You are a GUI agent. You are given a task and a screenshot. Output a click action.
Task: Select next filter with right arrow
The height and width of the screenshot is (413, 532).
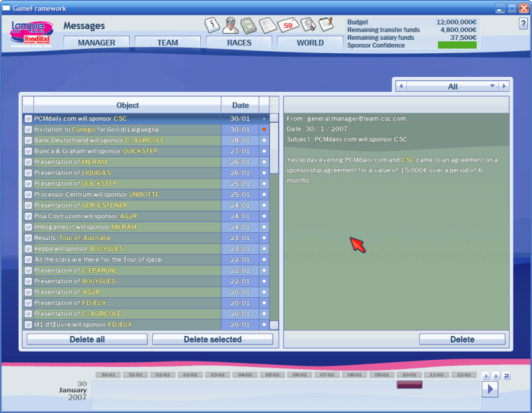tap(505, 86)
